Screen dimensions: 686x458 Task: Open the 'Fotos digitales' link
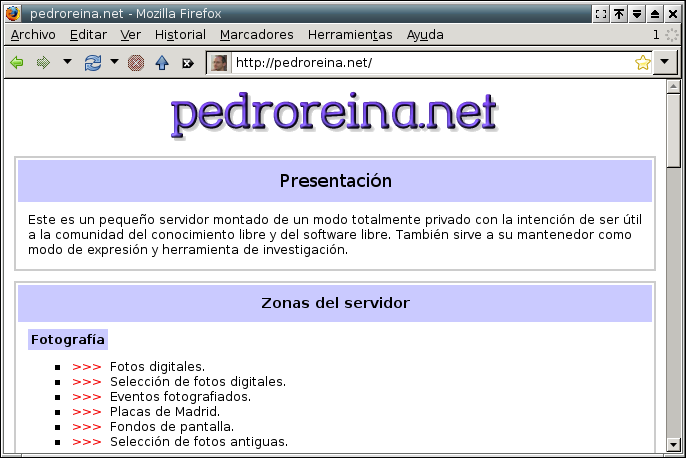[x=157, y=367]
